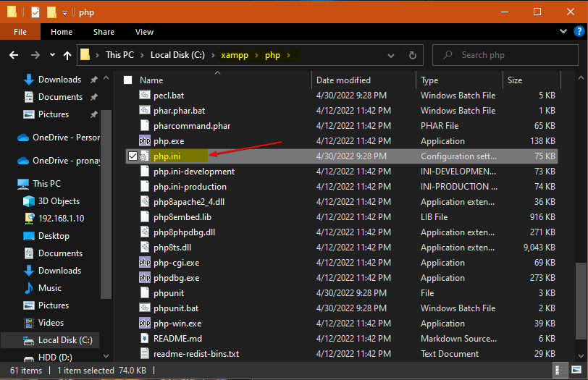Sort by the Name column header
This screenshot has width=588, height=380.
[151, 80]
